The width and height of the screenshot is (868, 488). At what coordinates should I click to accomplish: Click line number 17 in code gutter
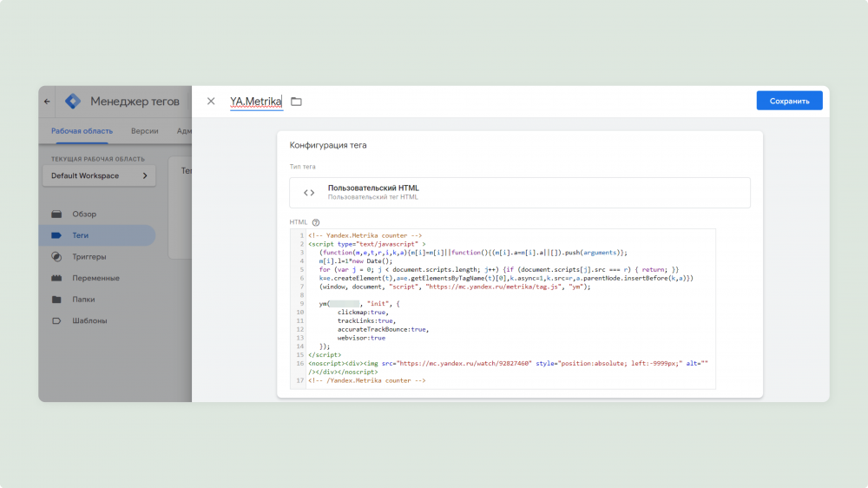click(x=299, y=380)
